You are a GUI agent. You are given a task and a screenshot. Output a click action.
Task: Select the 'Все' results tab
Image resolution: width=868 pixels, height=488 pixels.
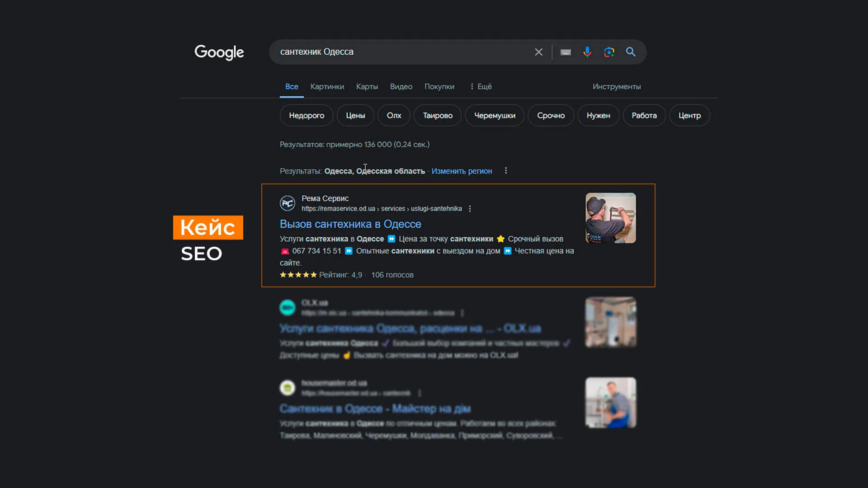(292, 86)
